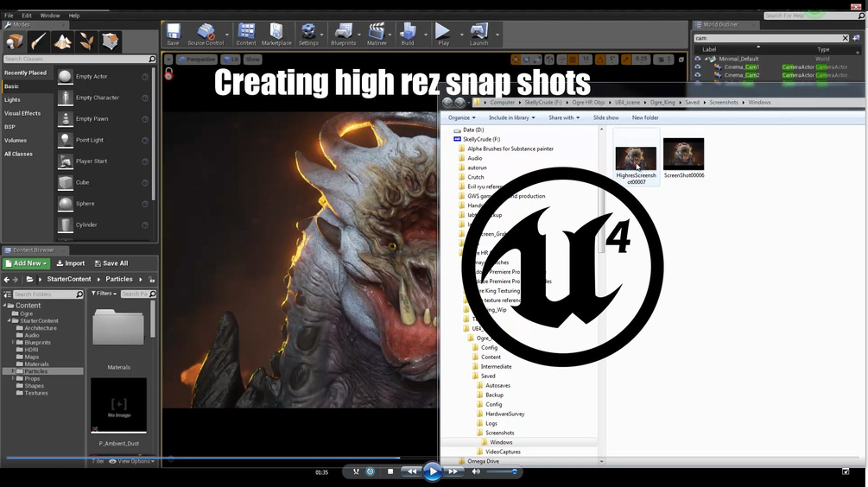This screenshot has height=487, width=868.
Task: Click the media player fast forward button
Action: click(x=453, y=471)
